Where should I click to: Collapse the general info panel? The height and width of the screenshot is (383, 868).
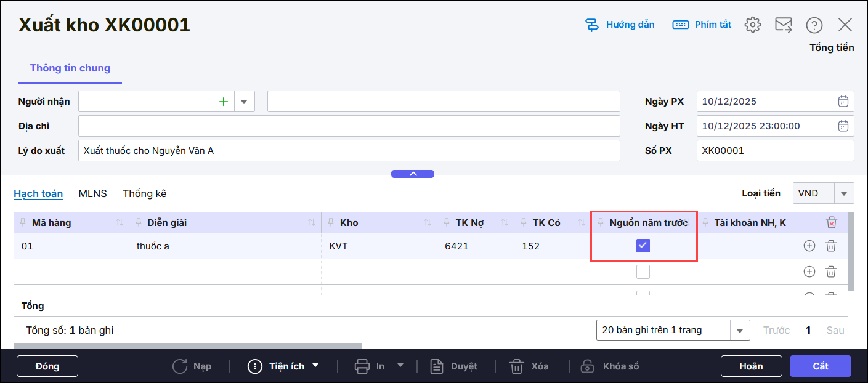pos(413,174)
